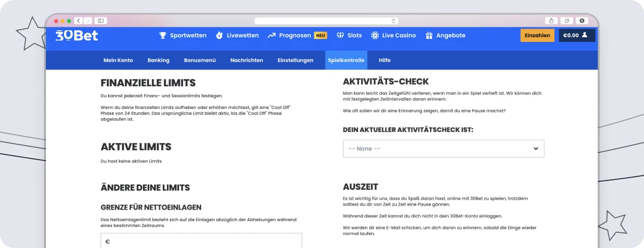Click 'Du kannst jederzeit Finanz- und Sessionlimits festlegen' text
Image resolution: width=644 pixels, height=248 pixels.
[x=162, y=96]
